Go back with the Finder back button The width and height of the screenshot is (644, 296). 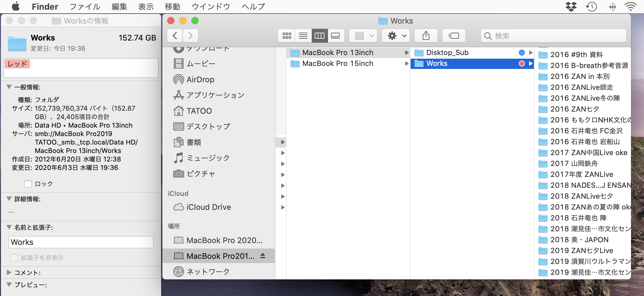click(x=175, y=36)
